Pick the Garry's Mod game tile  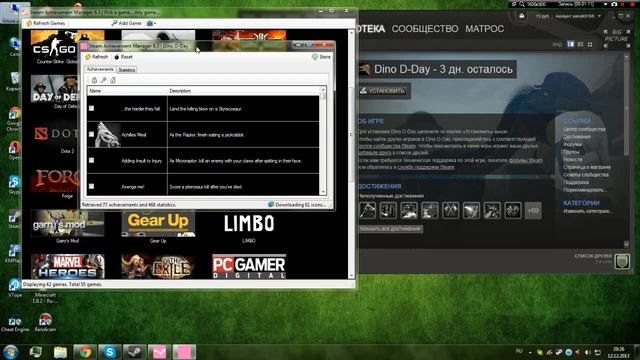[x=67, y=226]
